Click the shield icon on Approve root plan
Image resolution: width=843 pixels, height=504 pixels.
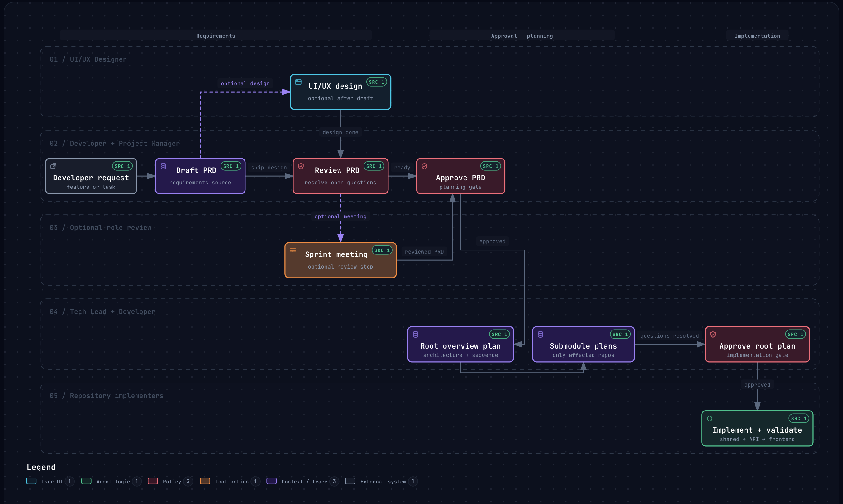coord(713,335)
